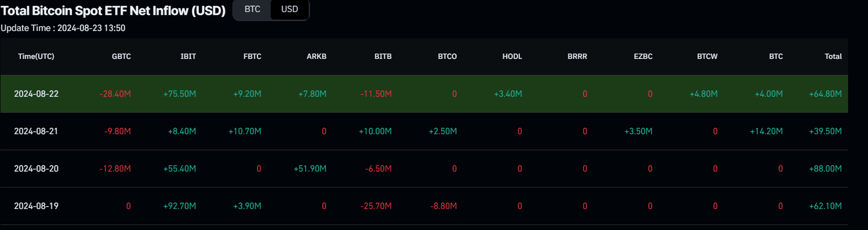
Task: Click ARKB +51.90M value on 08-20
Action: [310, 168]
